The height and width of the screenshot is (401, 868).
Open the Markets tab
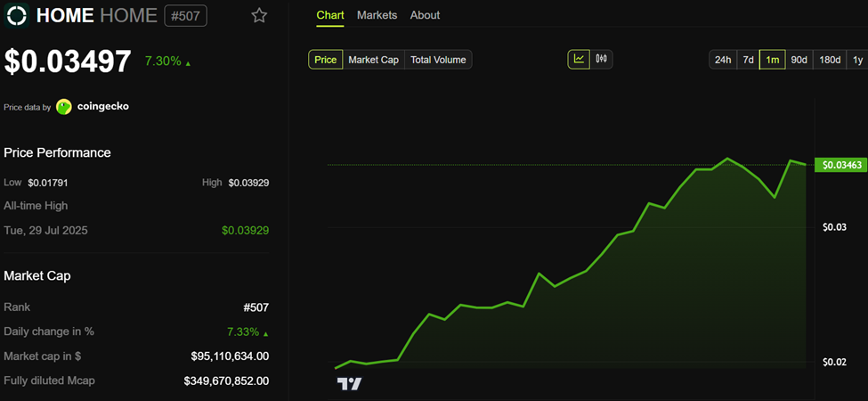(x=377, y=15)
